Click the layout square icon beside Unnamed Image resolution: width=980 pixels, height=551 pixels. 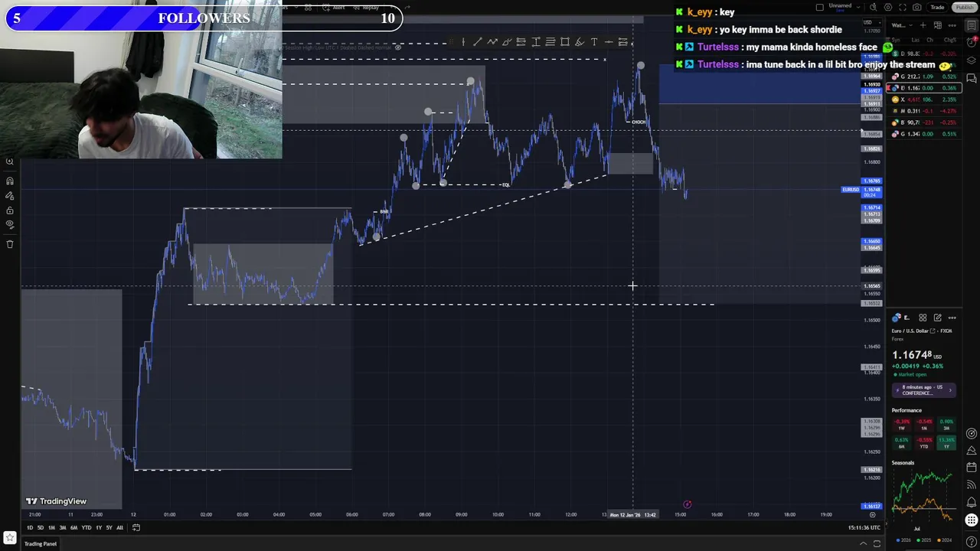pos(820,8)
